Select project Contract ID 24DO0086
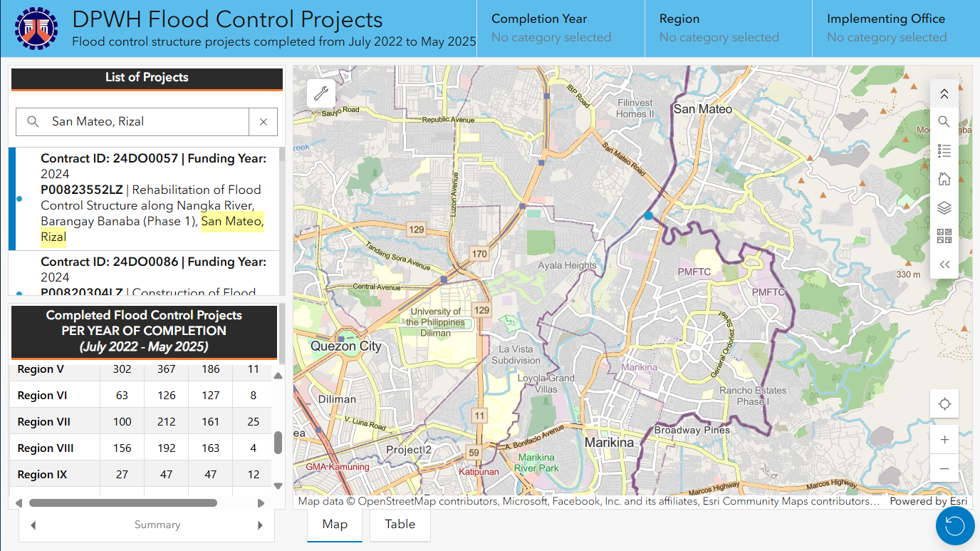980x551 pixels. point(144,274)
